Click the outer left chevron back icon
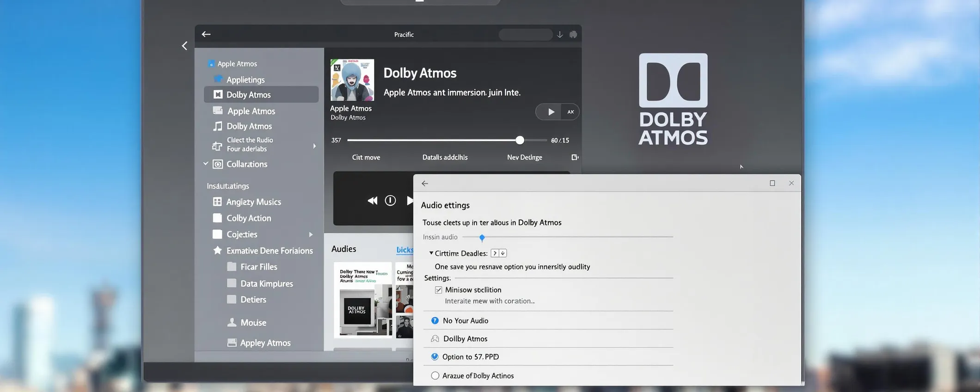This screenshot has width=980, height=392. coord(184,46)
